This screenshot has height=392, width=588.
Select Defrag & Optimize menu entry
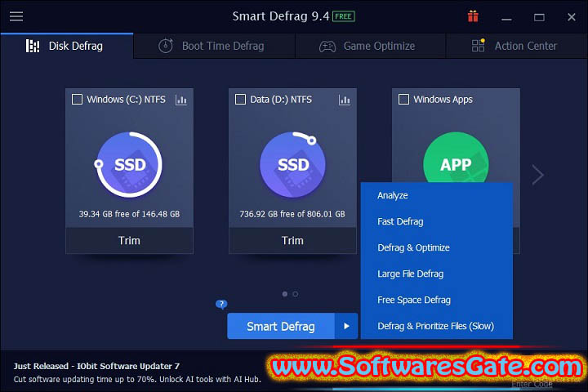click(x=436, y=247)
